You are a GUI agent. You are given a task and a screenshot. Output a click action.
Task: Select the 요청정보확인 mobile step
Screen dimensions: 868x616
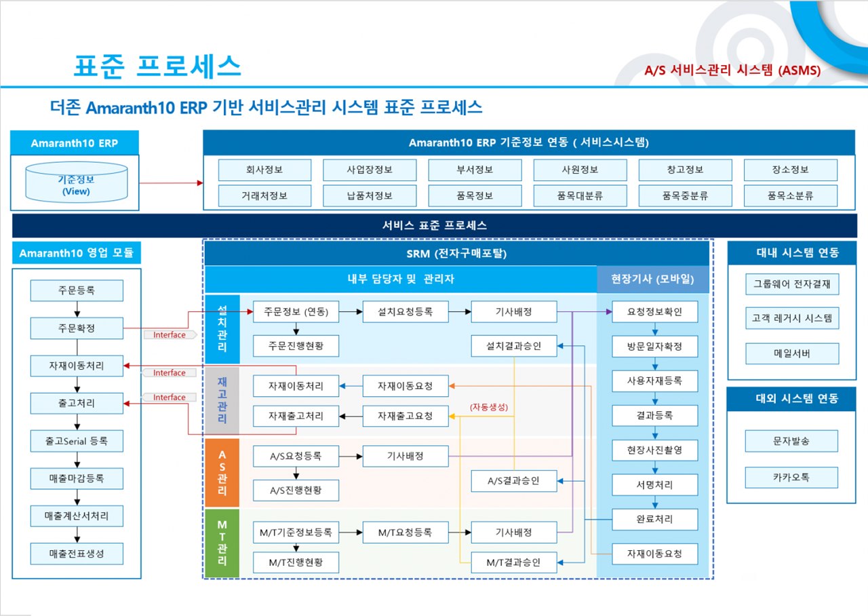coord(655,312)
